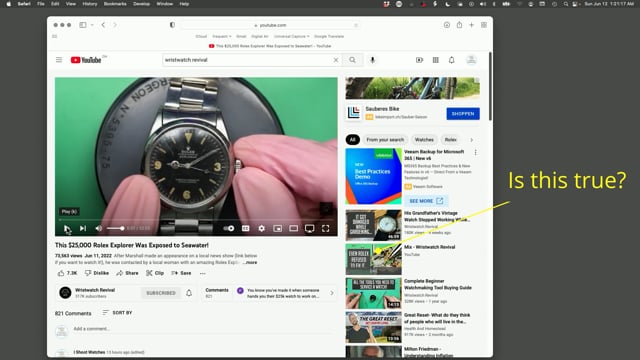Open the Apple menu
Screen dimensions: 640x360
click(9, 4)
